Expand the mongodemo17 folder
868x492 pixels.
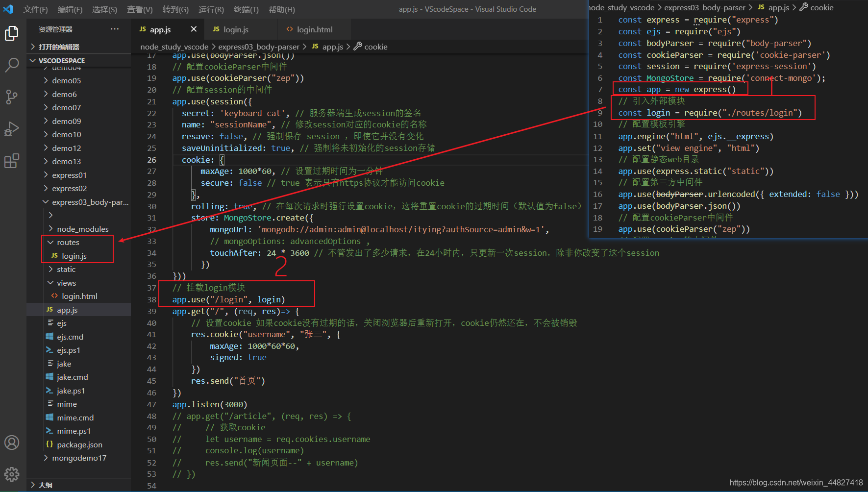[x=78, y=458]
